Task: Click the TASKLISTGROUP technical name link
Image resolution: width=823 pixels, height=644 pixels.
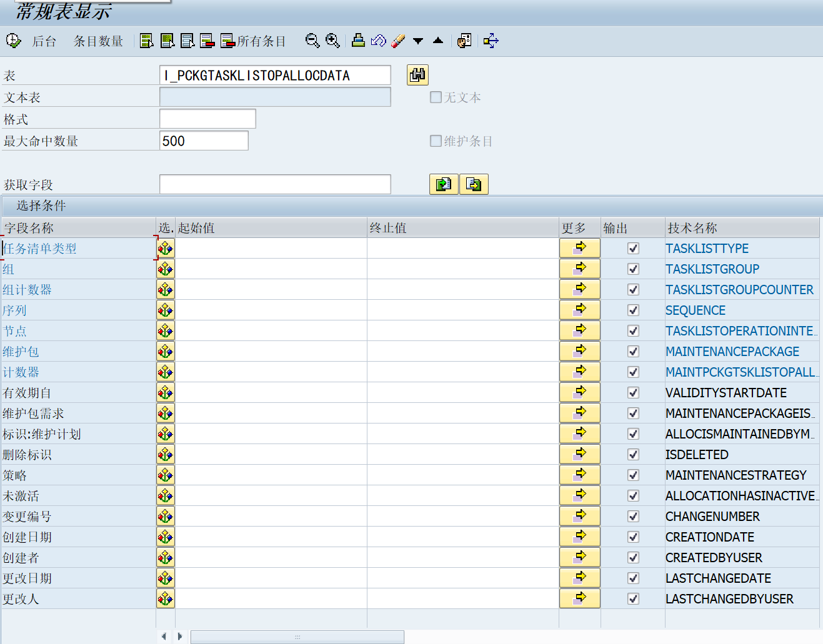Action: [x=712, y=269]
